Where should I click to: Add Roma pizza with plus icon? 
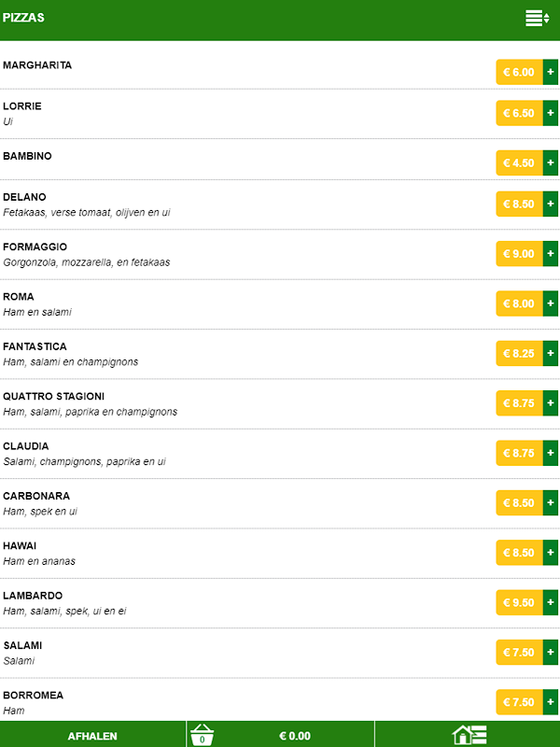(x=551, y=303)
